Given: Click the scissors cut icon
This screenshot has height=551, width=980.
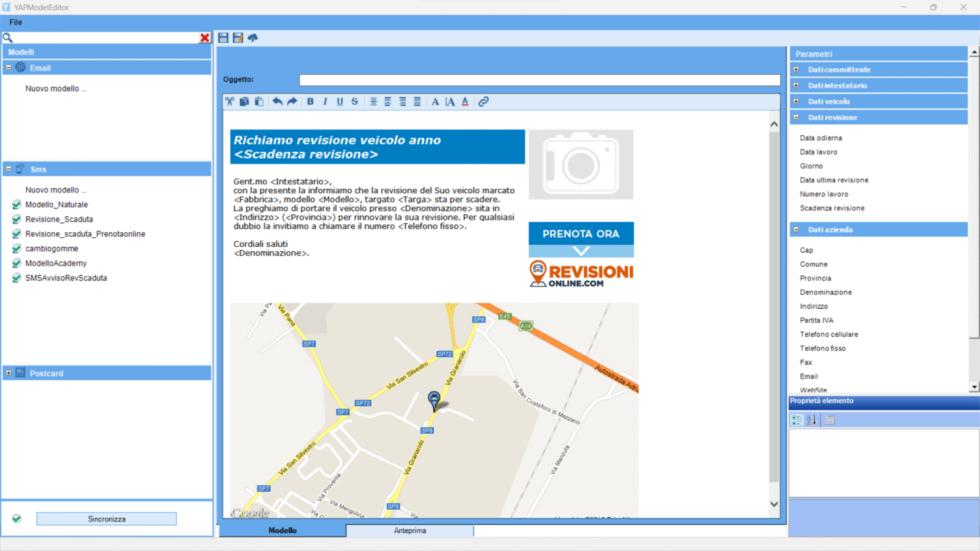Looking at the screenshot, I should 230,101.
